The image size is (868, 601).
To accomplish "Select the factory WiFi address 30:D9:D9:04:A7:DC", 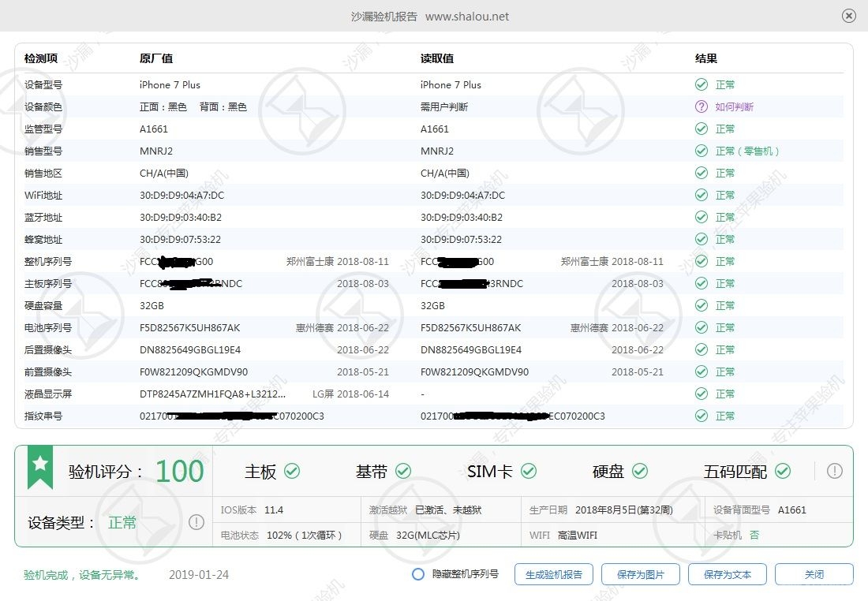I will click(x=181, y=196).
